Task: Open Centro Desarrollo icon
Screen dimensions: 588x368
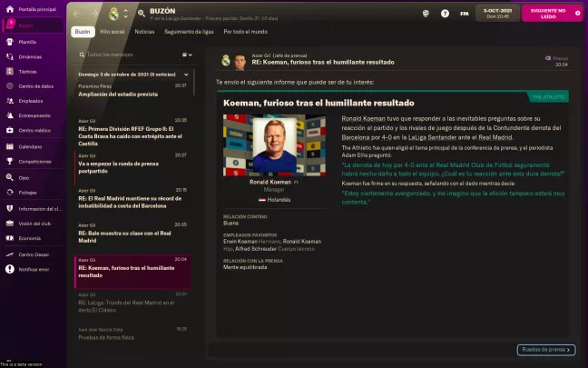Action: [x=10, y=254]
